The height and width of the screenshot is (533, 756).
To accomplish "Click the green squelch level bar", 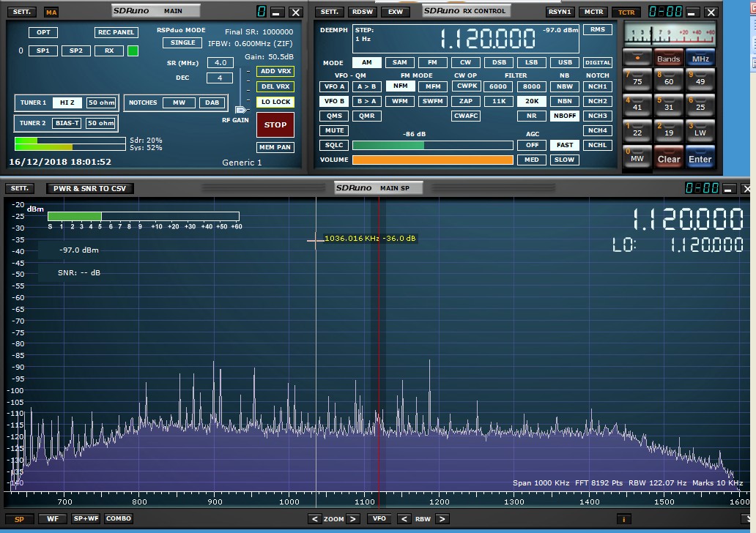I will (x=432, y=146).
